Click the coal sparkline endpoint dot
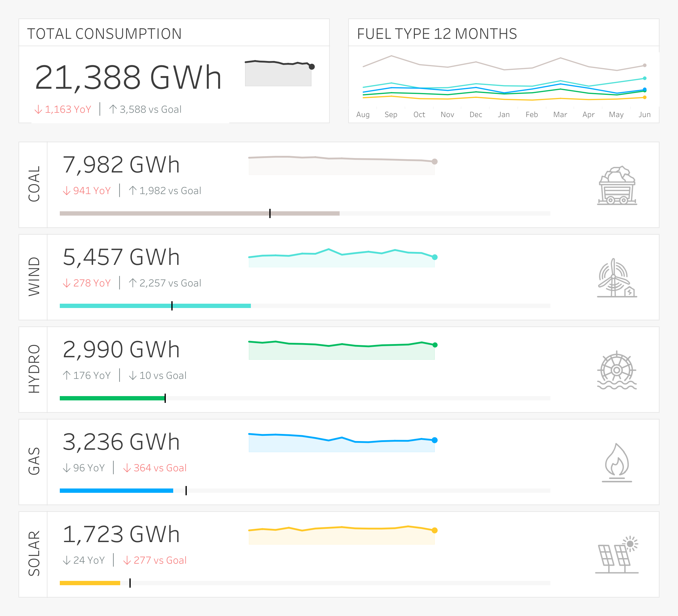Viewport: 678px width, 616px height. (435, 162)
